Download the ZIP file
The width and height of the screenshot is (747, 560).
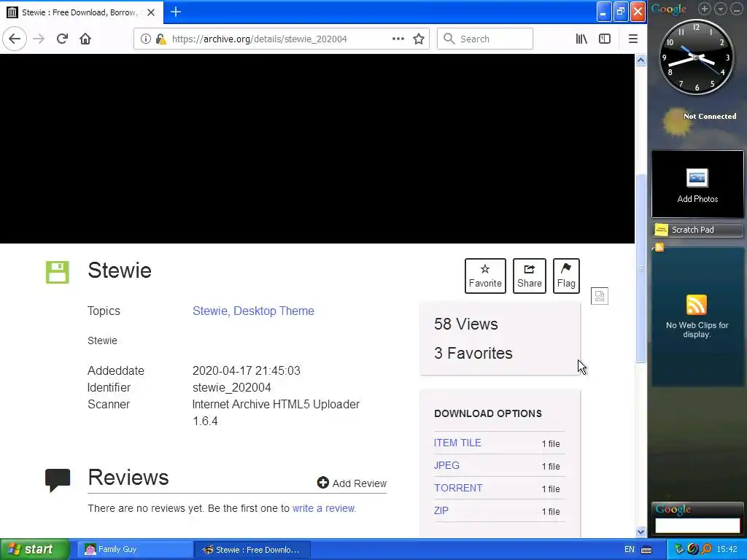pos(441,510)
